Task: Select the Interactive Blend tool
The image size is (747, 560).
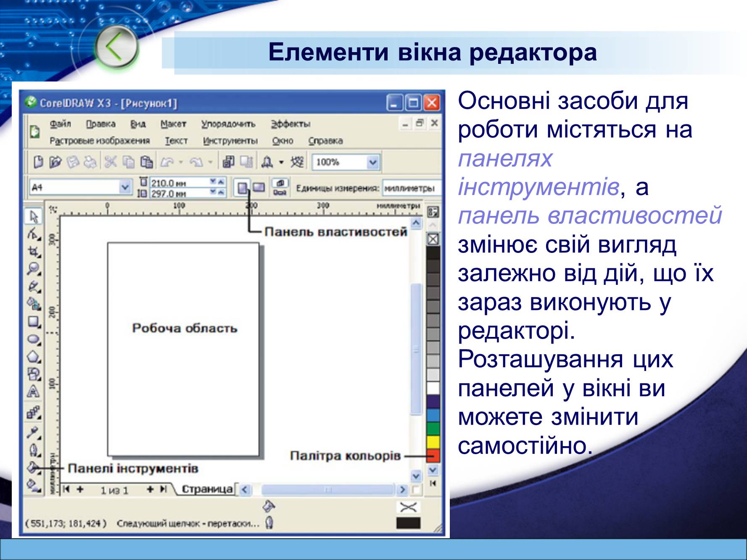Action: click(x=34, y=413)
